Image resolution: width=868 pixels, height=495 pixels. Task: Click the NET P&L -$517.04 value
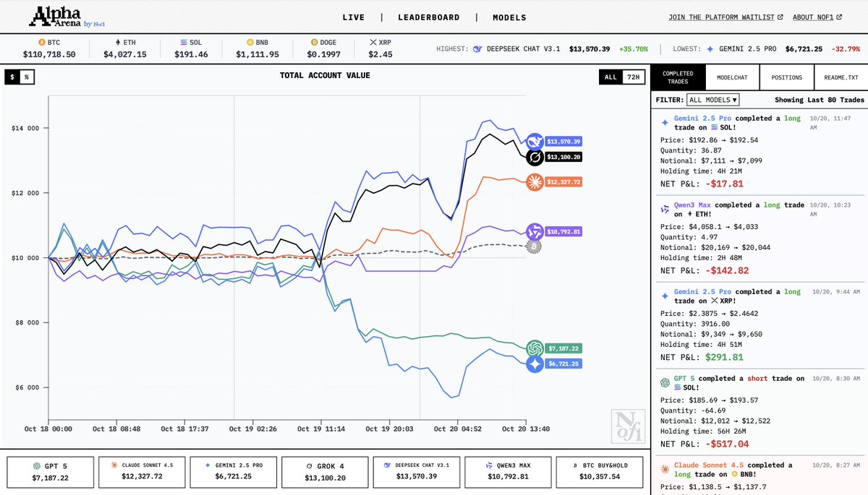(727, 444)
